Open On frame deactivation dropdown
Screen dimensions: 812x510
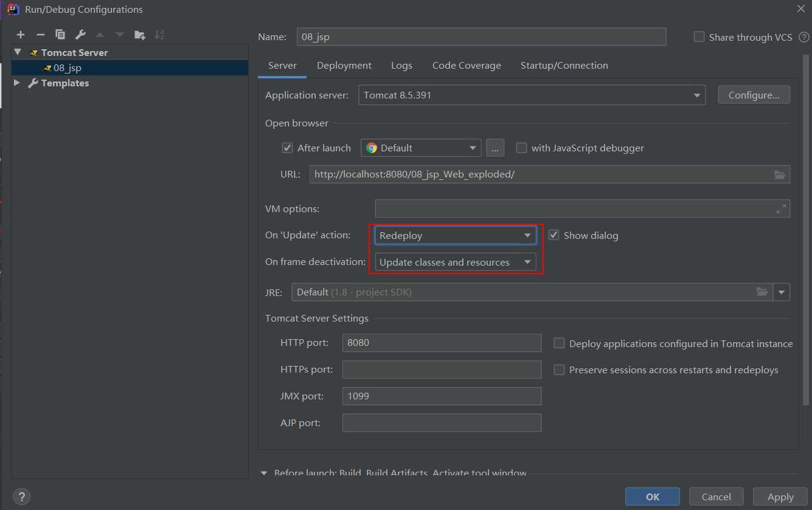[x=455, y=262]
